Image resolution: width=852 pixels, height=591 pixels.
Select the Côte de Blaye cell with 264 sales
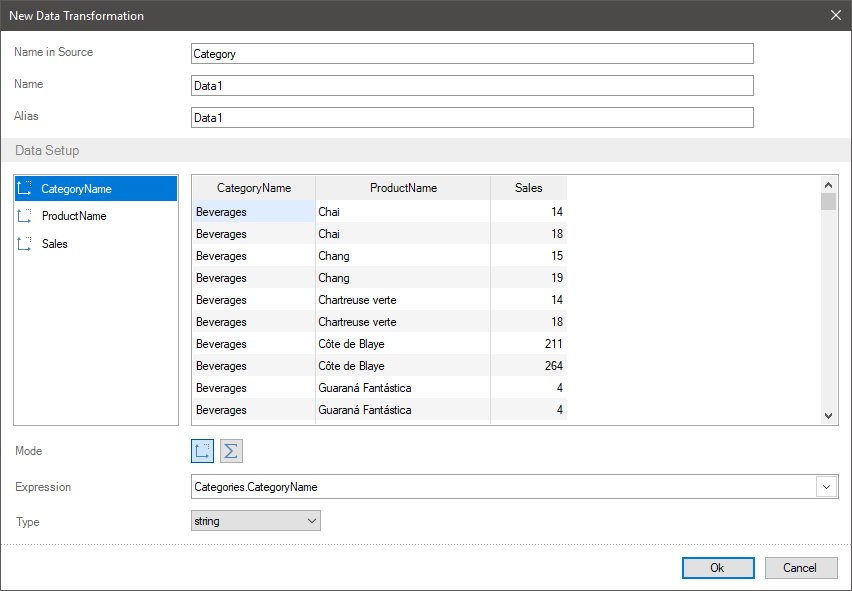(351, 366)
